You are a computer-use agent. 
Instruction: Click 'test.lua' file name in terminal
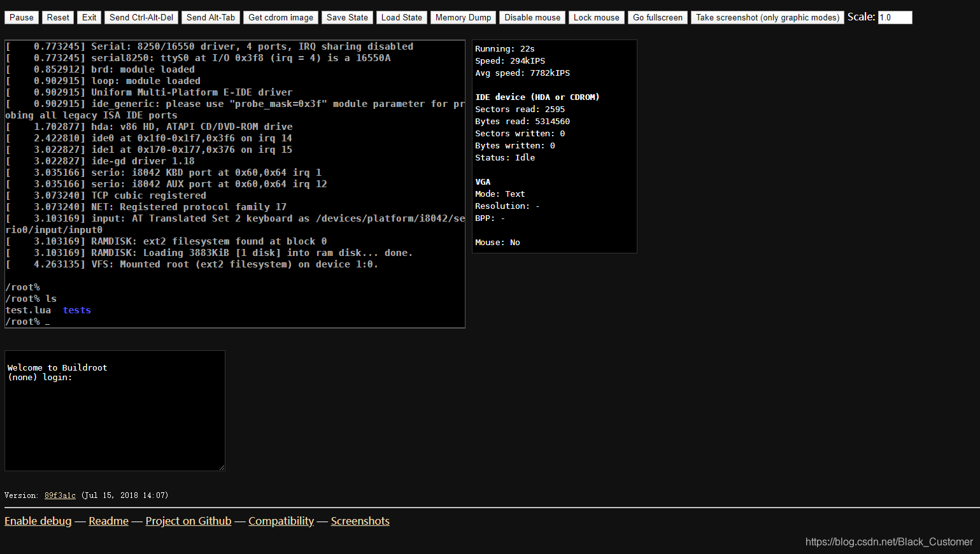point(28,310)
